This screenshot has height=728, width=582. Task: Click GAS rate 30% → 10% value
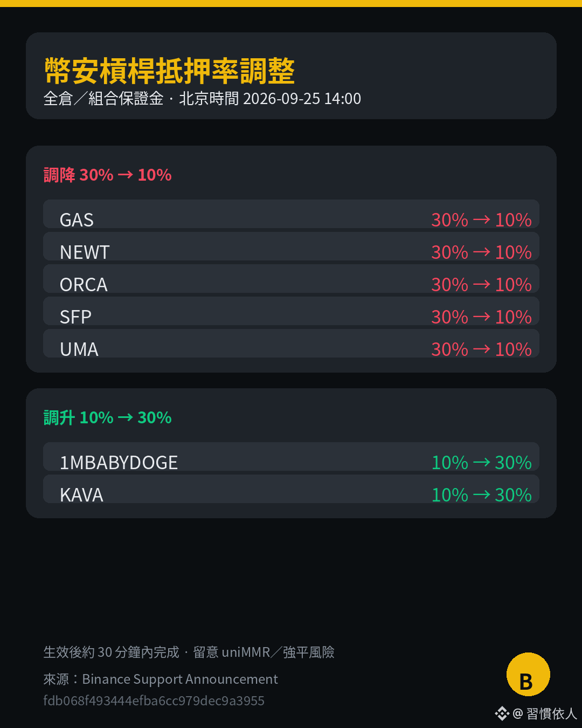481,219
